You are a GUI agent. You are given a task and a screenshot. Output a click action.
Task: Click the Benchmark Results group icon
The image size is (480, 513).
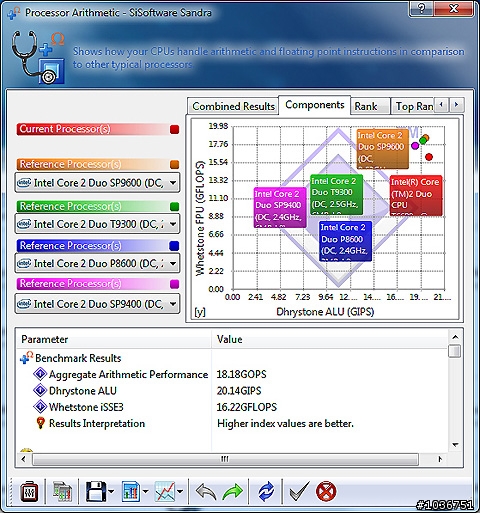point(26,357)
